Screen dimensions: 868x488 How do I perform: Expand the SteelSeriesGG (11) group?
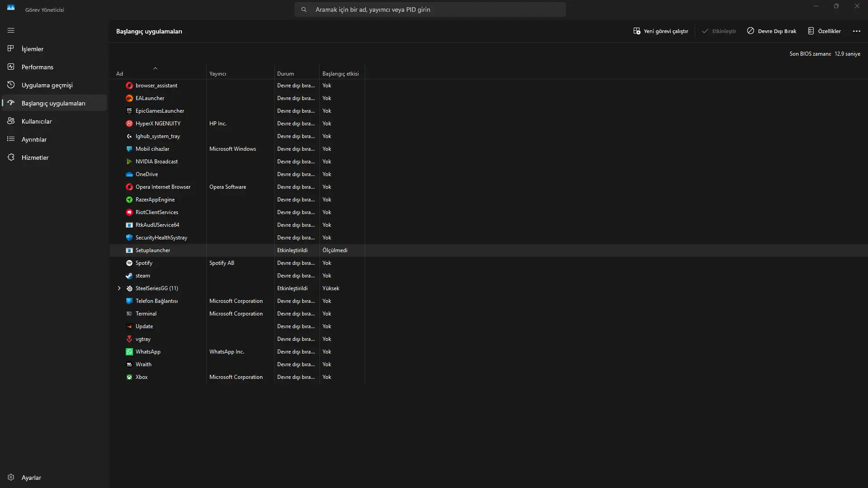(119, 288)
